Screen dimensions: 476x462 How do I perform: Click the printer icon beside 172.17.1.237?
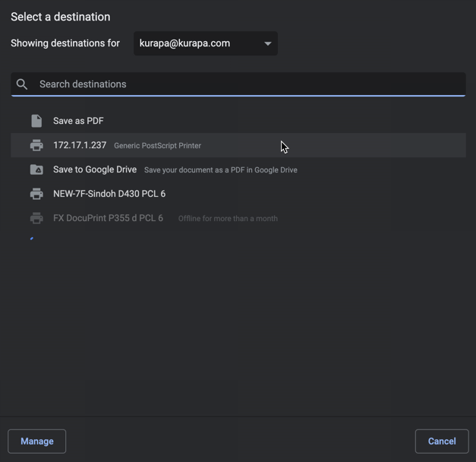click(36, 145)
